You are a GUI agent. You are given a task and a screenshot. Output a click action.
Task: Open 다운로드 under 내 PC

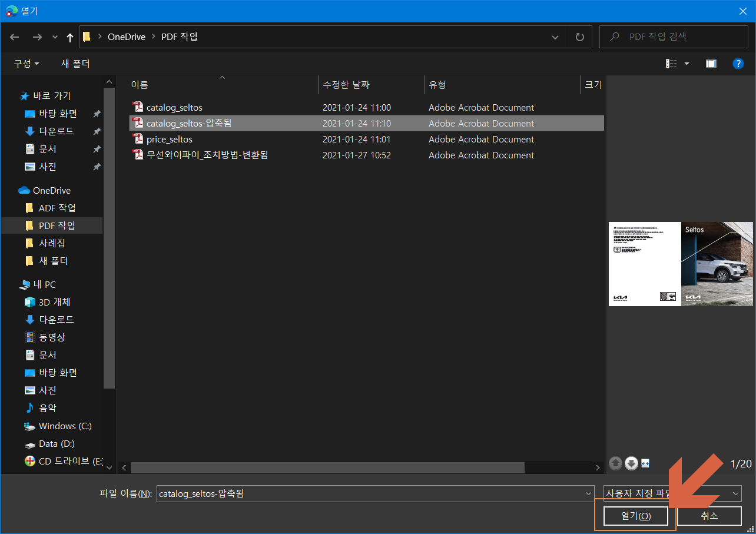tap(57, 320)
